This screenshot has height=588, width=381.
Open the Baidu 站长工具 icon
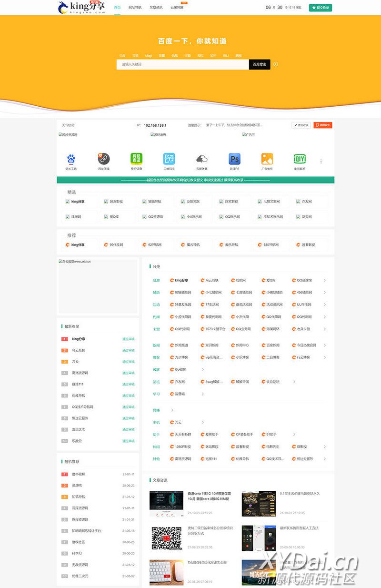click(71, 159)
